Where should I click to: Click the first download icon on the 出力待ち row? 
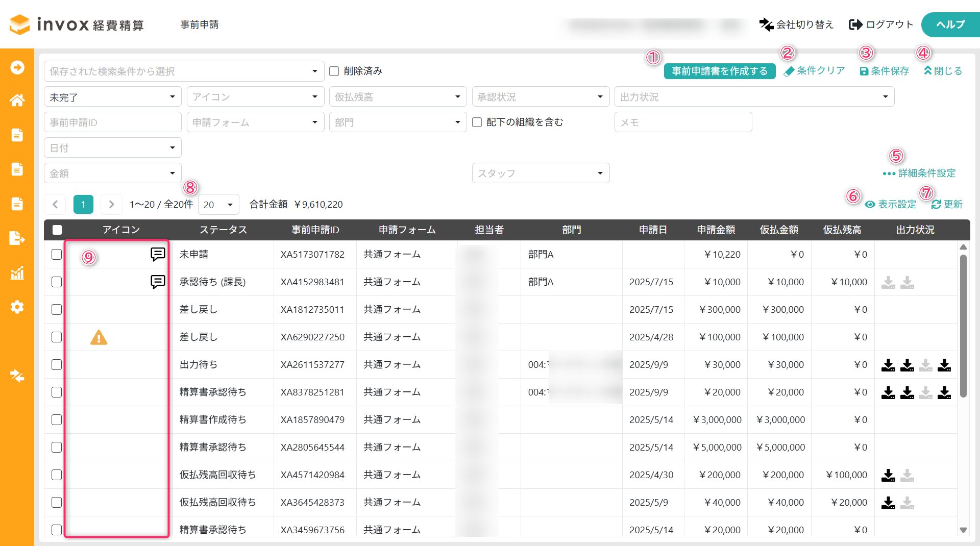(x=888, y=365)
